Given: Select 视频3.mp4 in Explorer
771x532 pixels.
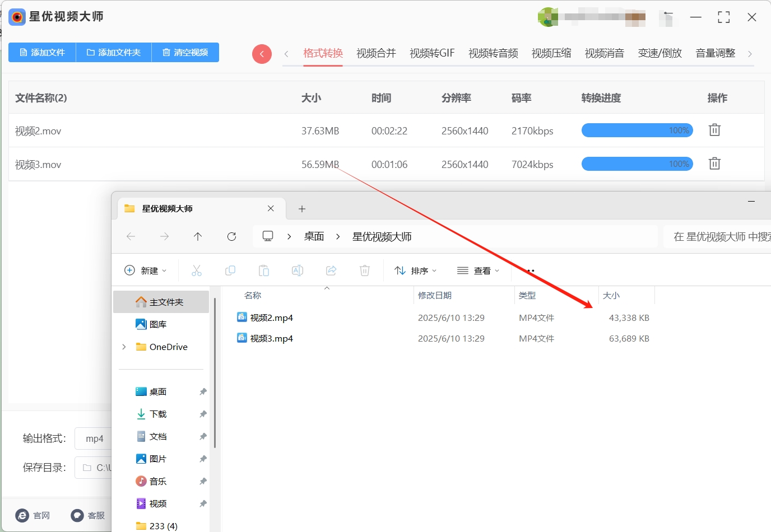Looking at the screenshot, I should [271, 338].
